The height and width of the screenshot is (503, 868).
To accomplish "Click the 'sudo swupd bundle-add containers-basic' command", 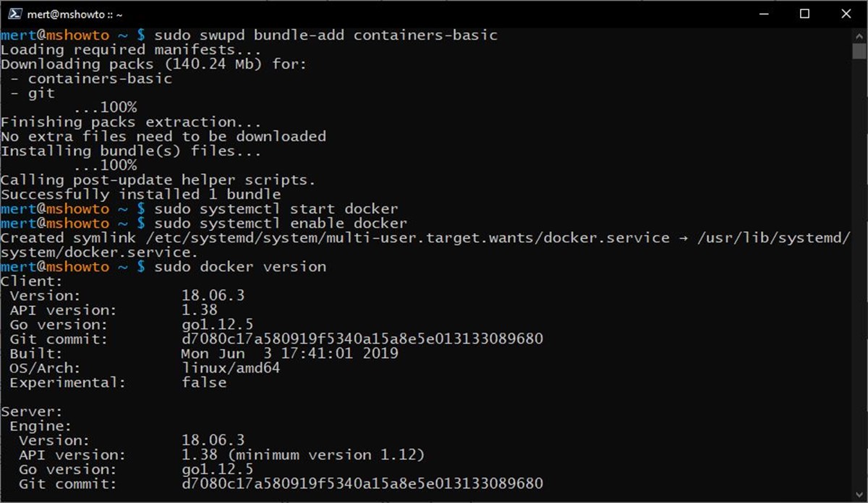I will click(326, 35).
